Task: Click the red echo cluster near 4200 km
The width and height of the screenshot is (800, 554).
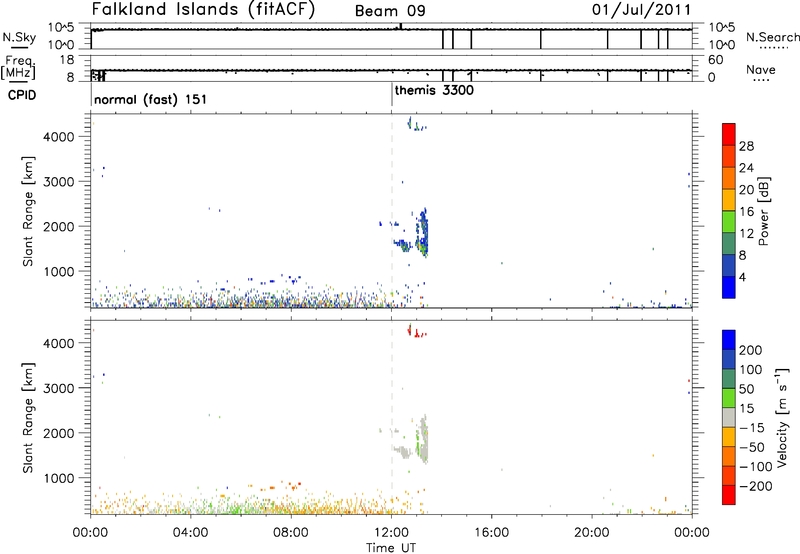Action: (417, 332)
